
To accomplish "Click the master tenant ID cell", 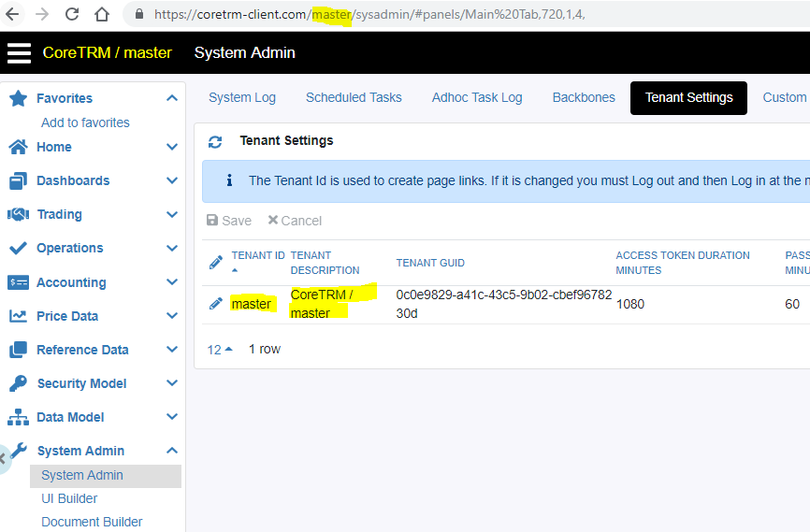I will click(251, 304).
